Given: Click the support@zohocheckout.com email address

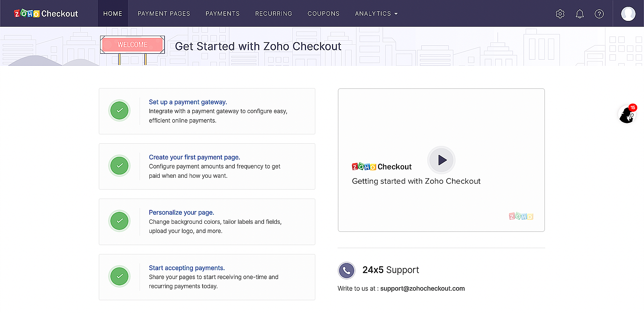Looking at the screenshot, I should tap(422, 289).
